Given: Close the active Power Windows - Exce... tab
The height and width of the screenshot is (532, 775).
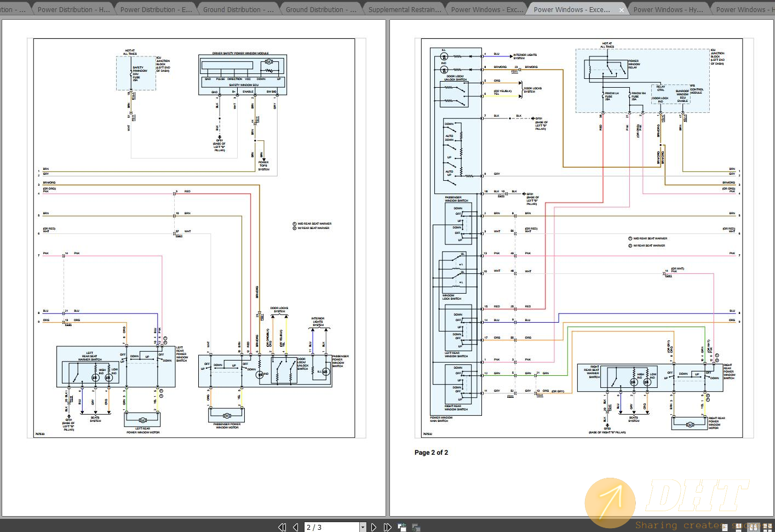Looking at the screenshot, I should pos(621,10).
